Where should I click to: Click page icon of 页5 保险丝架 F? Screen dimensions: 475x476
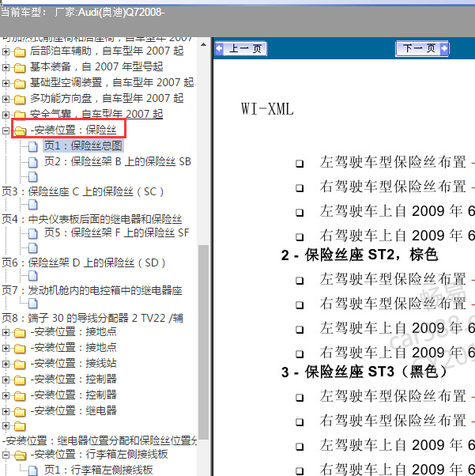coord(32,234)
